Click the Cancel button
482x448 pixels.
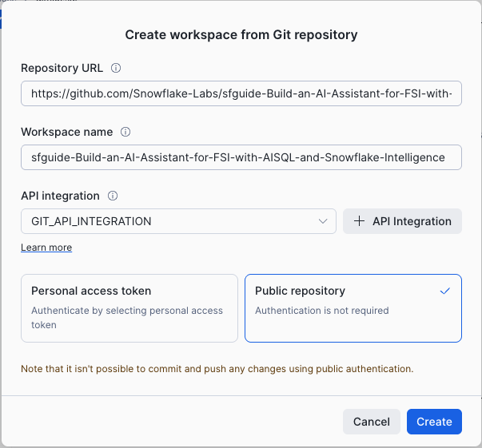[372, 422]
